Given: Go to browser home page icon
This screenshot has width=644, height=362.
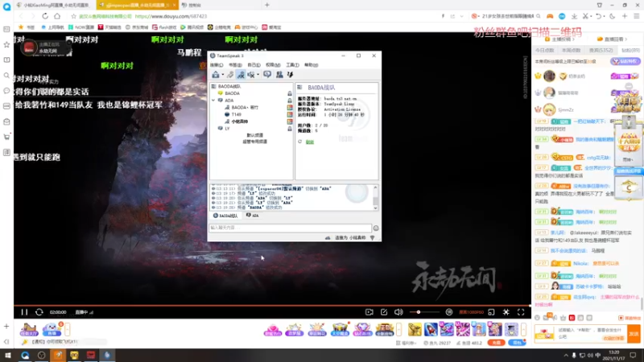Looking at the screenshot, I should point(57,16).
